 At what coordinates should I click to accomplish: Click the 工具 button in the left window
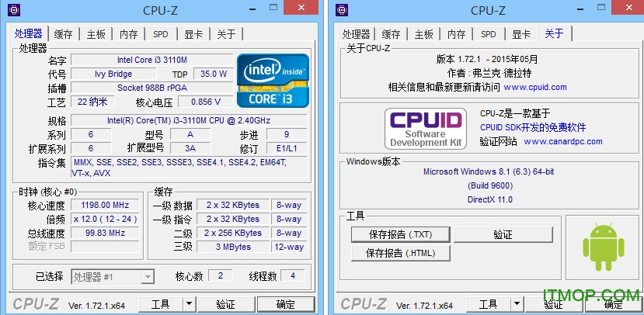[x=161, y=304]
